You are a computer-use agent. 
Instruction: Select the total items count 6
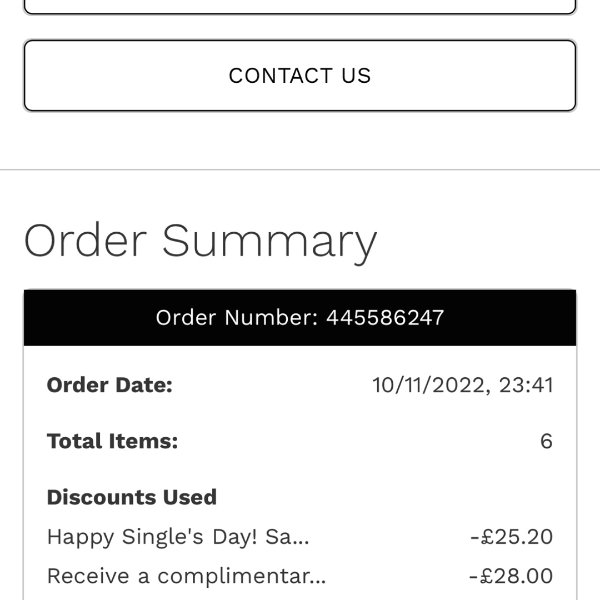546,441
